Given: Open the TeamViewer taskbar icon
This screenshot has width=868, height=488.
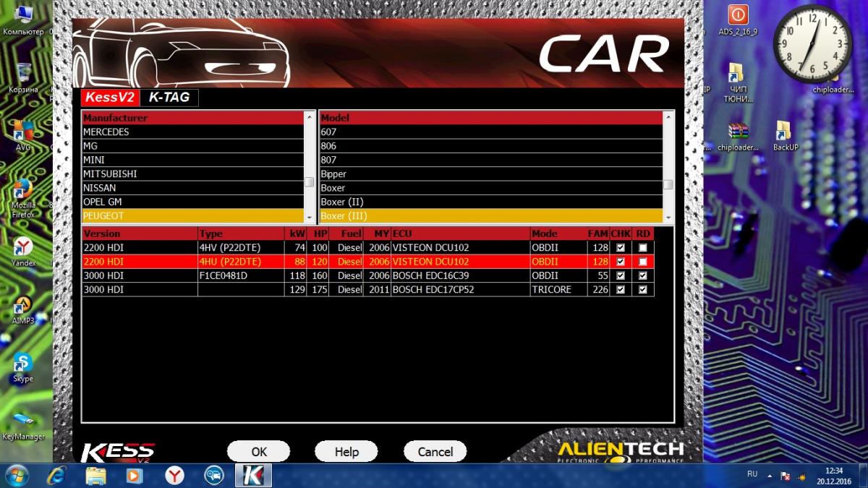Looking at the screenshot, I should click(x=214, y=475).
